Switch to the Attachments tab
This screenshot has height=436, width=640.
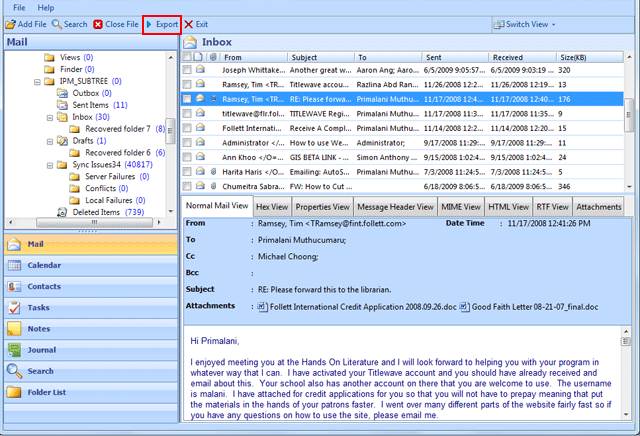[x=598, y=207]
